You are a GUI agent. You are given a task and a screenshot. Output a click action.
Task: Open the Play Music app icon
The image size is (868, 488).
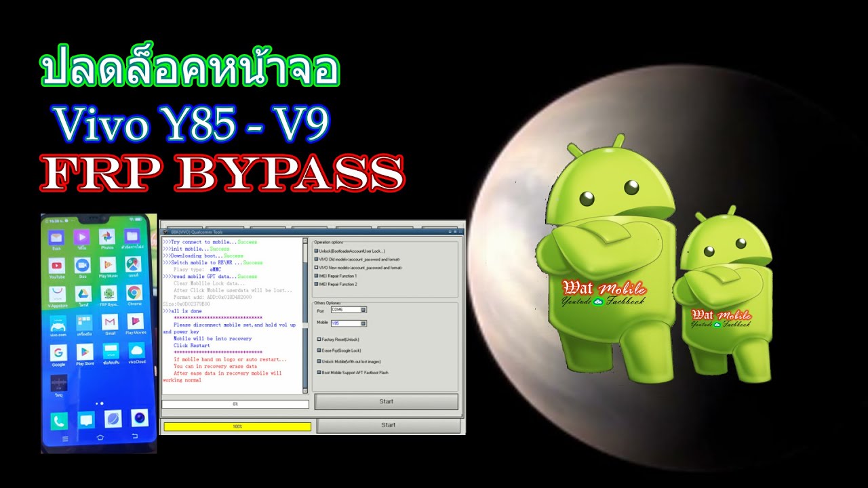click(108, 266)
